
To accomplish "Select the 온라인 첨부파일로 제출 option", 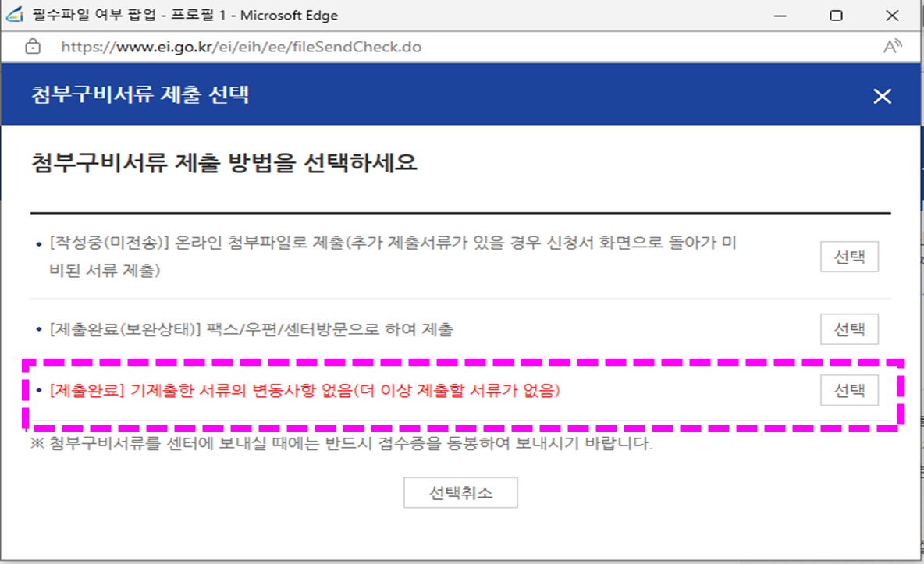I will pos(849,256).
